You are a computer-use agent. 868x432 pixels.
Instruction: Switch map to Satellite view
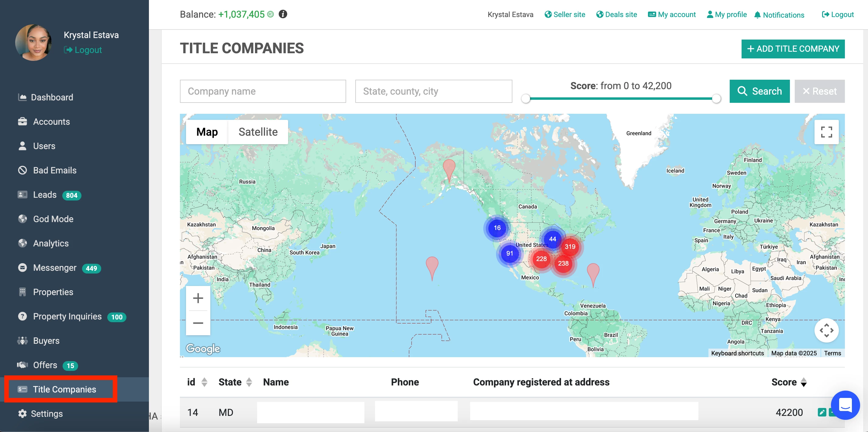[x=258, y=132]
